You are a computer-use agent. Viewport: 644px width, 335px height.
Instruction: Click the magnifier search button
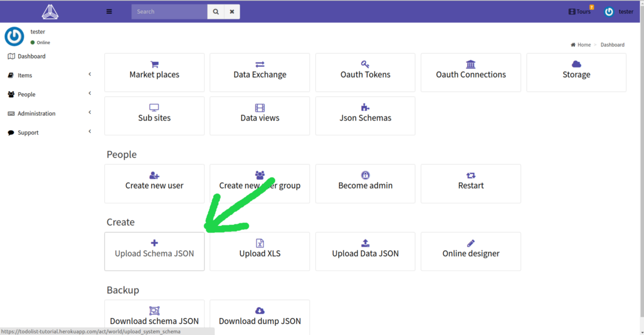(x=216, y=11)
